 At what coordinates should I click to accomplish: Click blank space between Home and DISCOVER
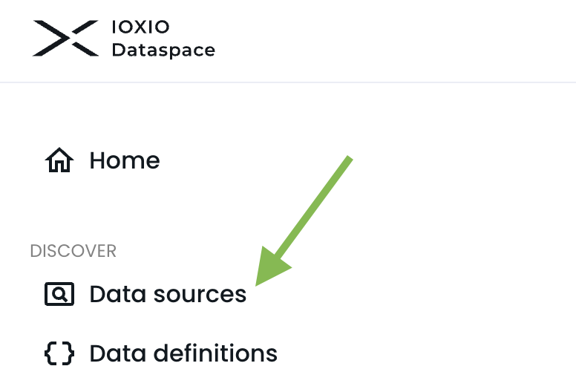(x=148, y=208)
